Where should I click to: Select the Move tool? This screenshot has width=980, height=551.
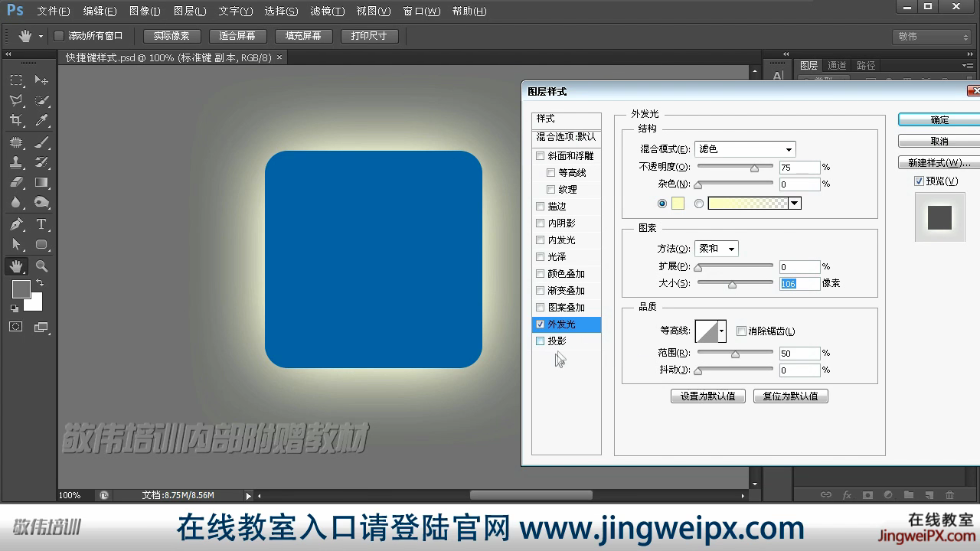pyautogui.click(x=41, y=80)
